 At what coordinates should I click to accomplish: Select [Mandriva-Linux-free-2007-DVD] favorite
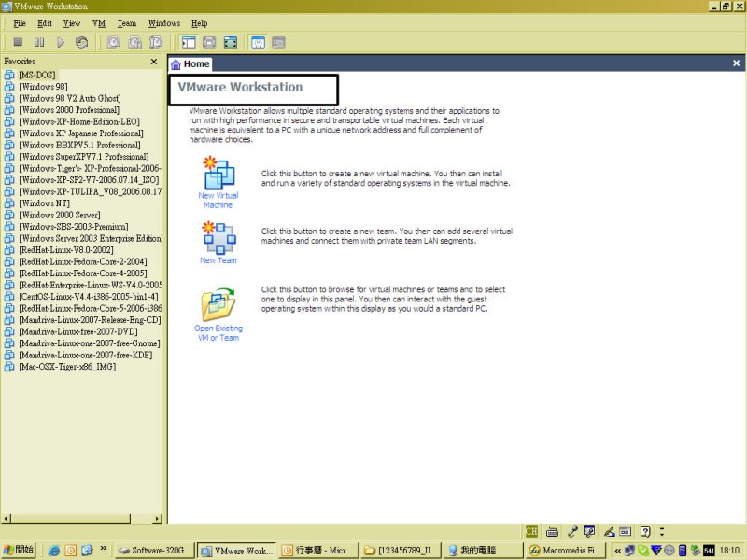[x=78, y=331]
